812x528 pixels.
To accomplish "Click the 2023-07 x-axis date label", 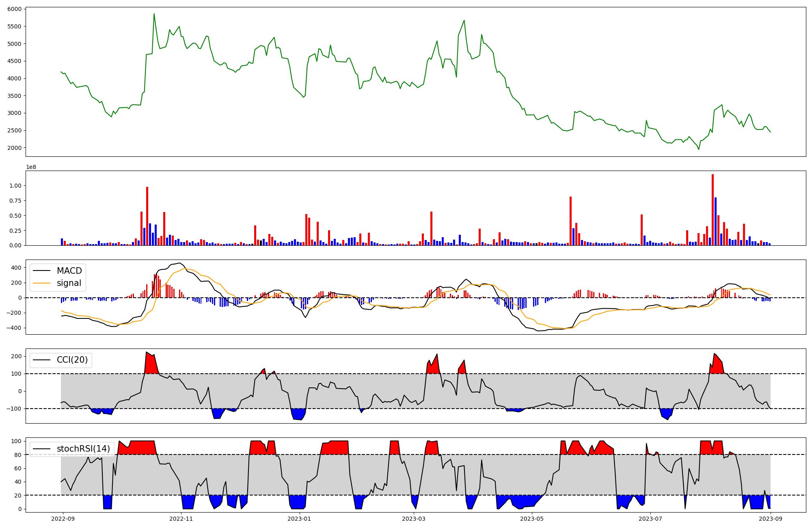I will tap(650, 519).
